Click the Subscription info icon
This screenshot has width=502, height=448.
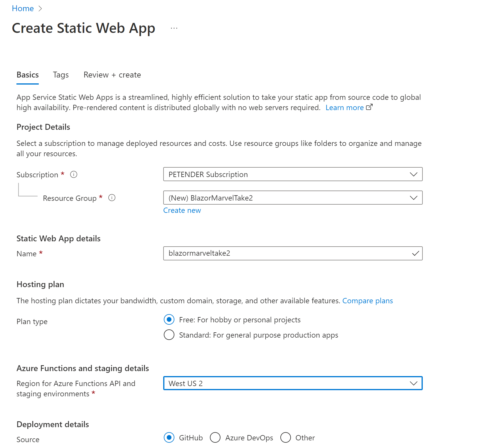pos(74,174)
